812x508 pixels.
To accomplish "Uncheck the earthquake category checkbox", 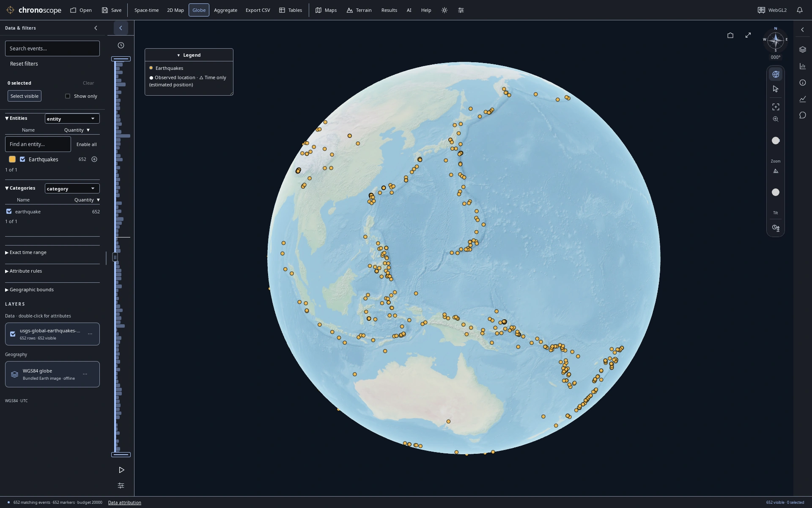I will [x=9, y=211].
